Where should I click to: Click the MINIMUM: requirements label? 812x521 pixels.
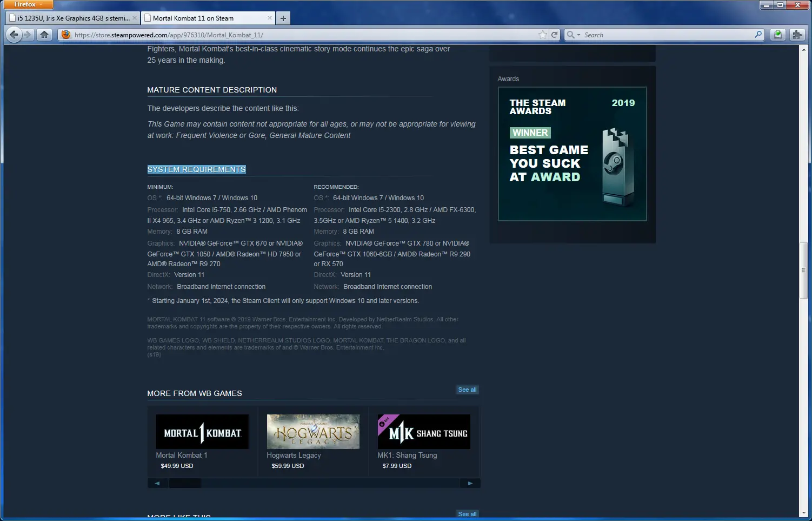[x=160, y=187]
